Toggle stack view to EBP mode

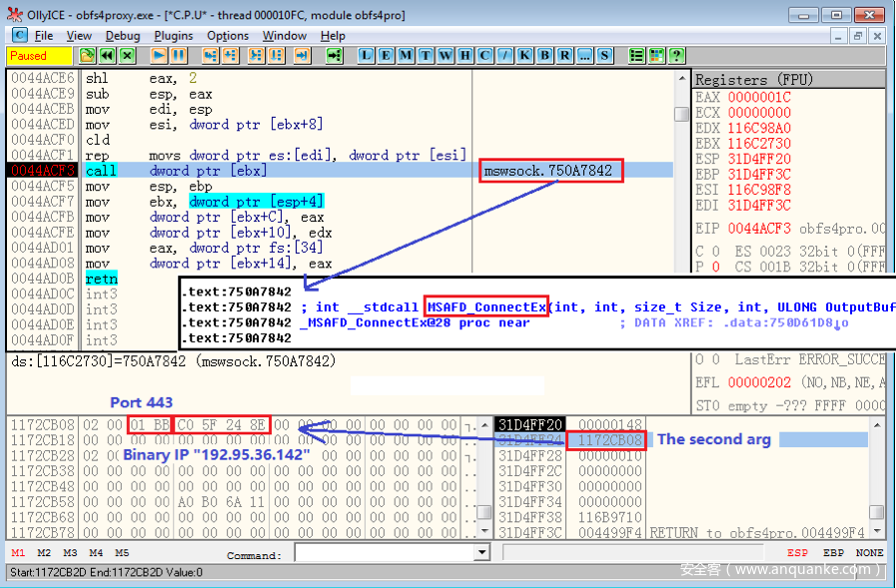[x=834, y=553]
